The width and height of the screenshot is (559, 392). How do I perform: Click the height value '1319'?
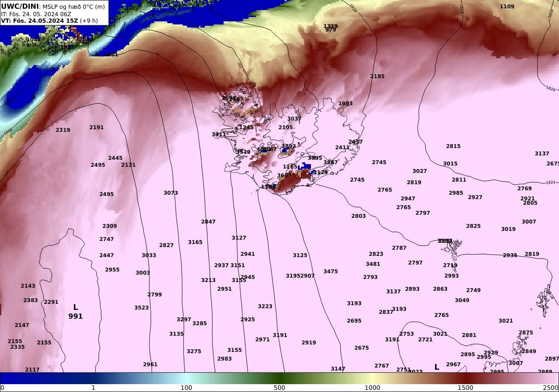click(x=331, y=26)
